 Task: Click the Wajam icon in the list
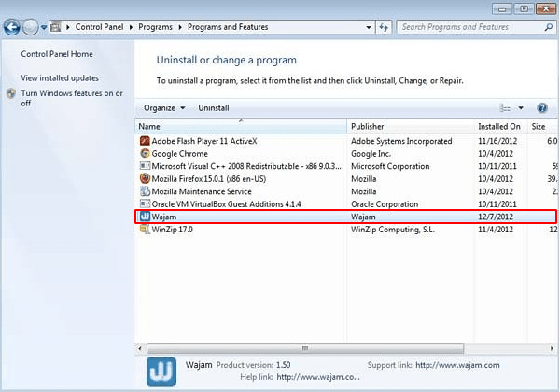click(x=145, y=217)
